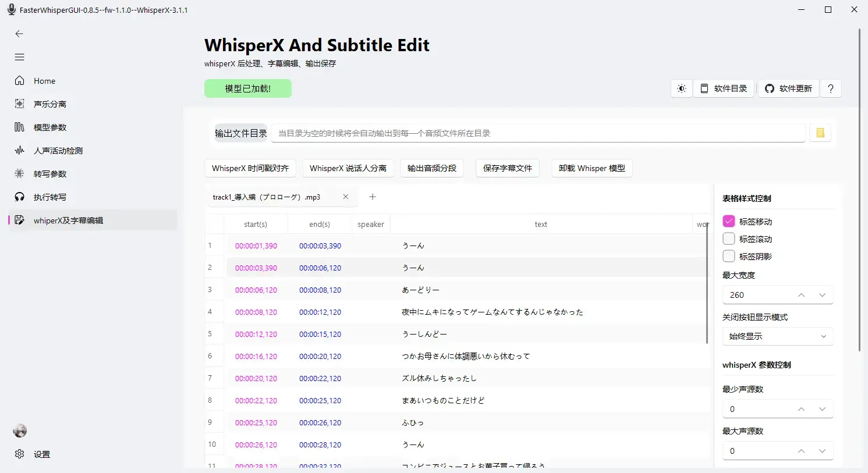The image size is (868, 473).
Task: Open 执行转写 in the sidebar
Action: pyautogui.click(x=50, y=197)
